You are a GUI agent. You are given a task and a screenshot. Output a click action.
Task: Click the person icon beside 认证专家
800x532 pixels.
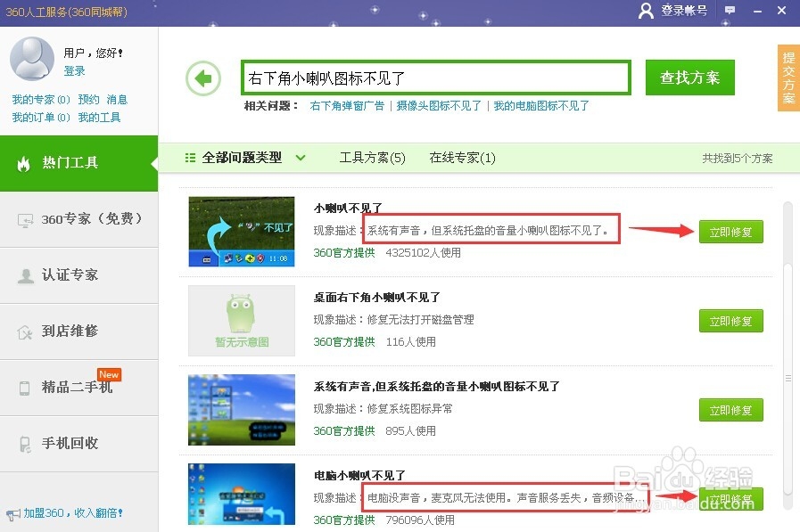(25, 275)
